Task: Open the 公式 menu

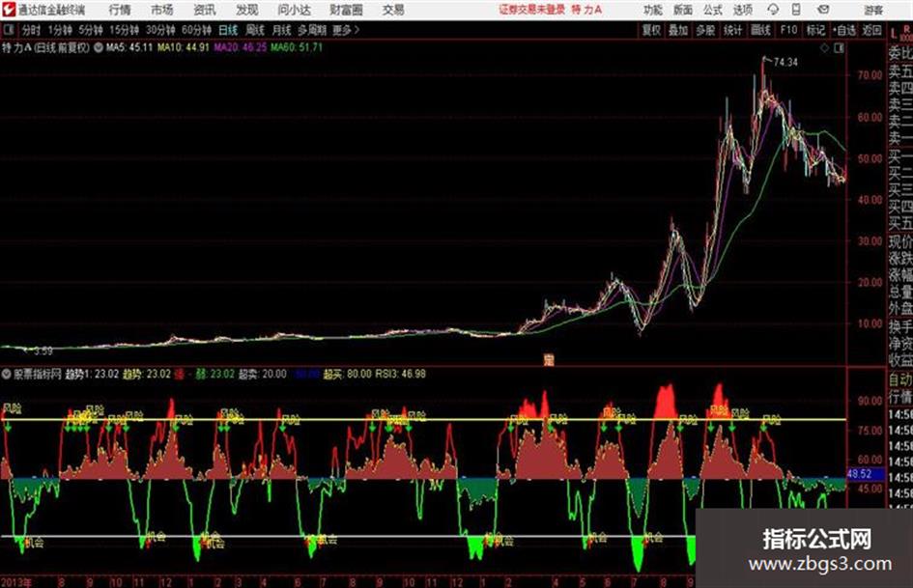Action: click(712, 10)
